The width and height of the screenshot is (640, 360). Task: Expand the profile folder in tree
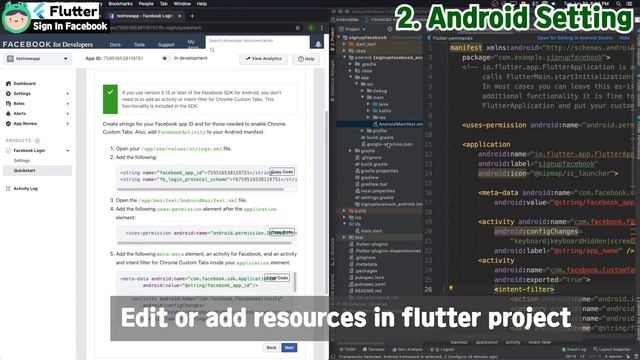(362, 131)
